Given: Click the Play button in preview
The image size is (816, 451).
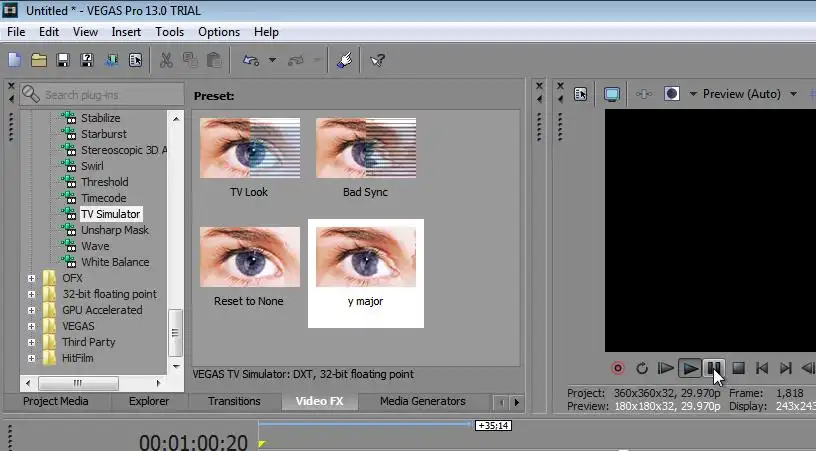Looking at the screenshot, I should pyautogui.click(x=690, y=368).
